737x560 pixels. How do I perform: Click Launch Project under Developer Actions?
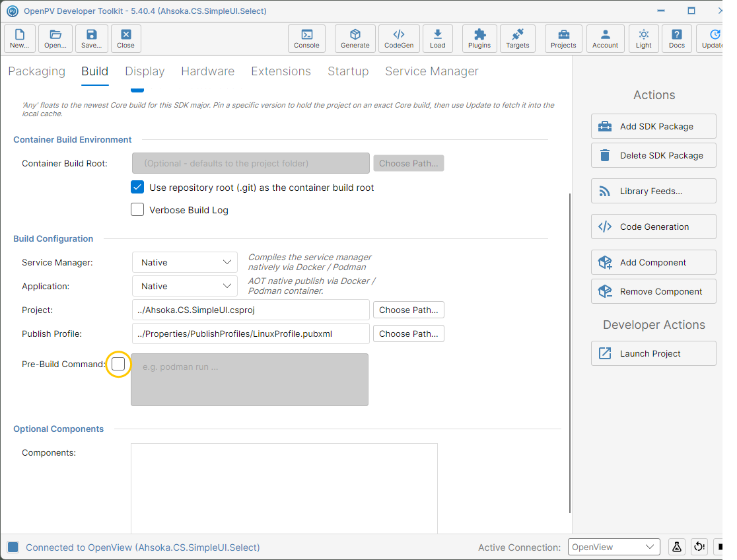pos(653,353)
